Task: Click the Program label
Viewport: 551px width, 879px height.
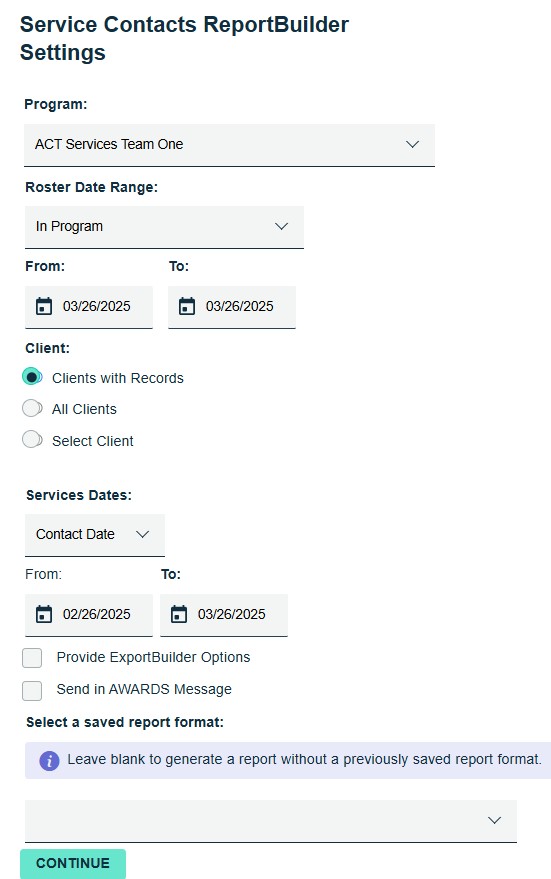Action: click(55, 104)
